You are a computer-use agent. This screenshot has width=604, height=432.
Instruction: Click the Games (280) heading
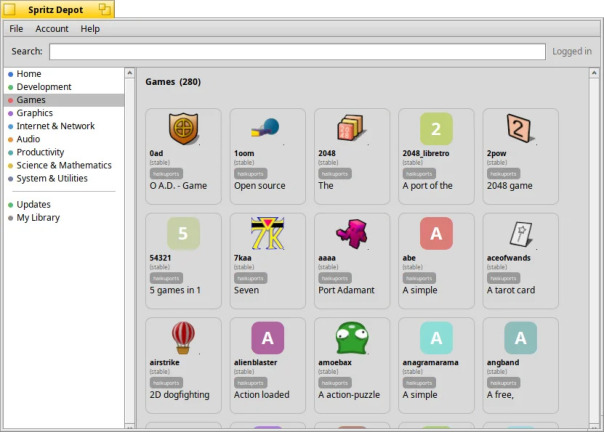tap(173, 82)
